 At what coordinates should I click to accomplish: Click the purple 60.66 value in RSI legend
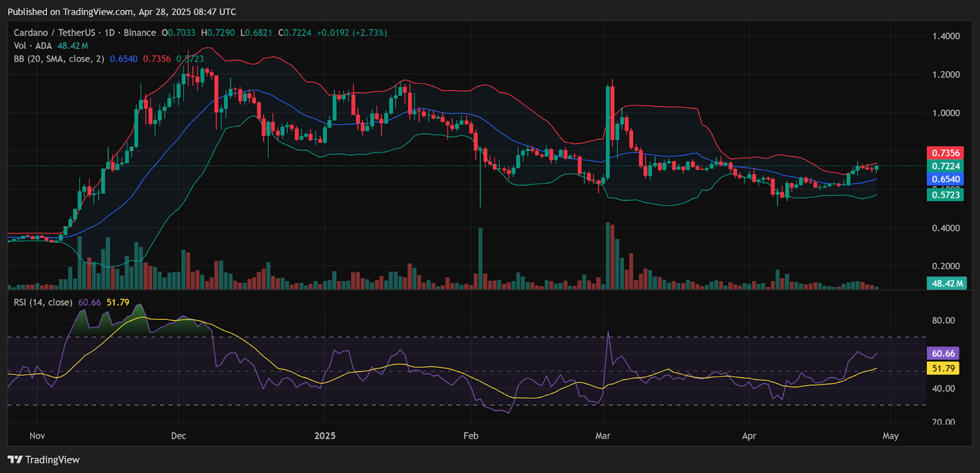[x=89, y=302]
